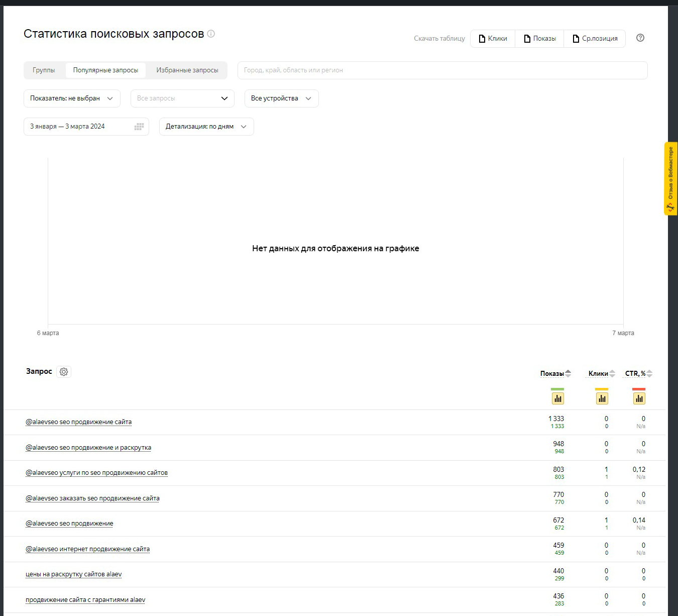678x616 pixels.
Task: Open query @alaevseo интернет продвижение сайта
Action: [87, 549]
